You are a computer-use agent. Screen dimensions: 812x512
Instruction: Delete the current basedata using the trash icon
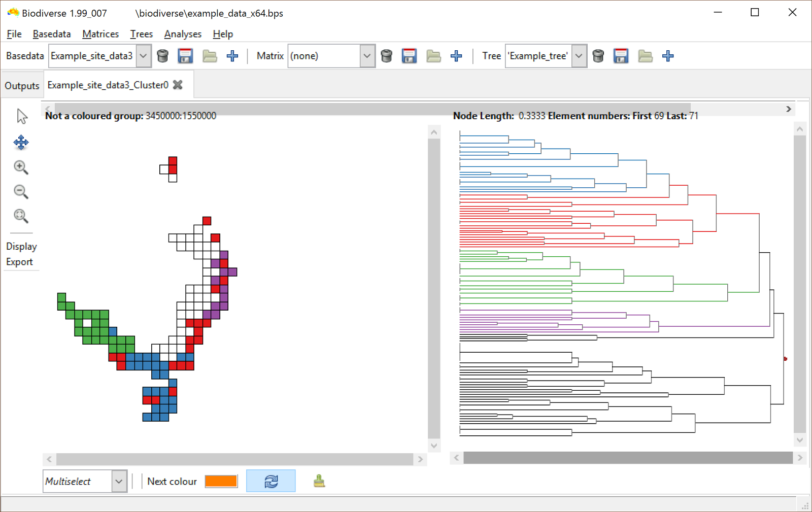[162, 56]
